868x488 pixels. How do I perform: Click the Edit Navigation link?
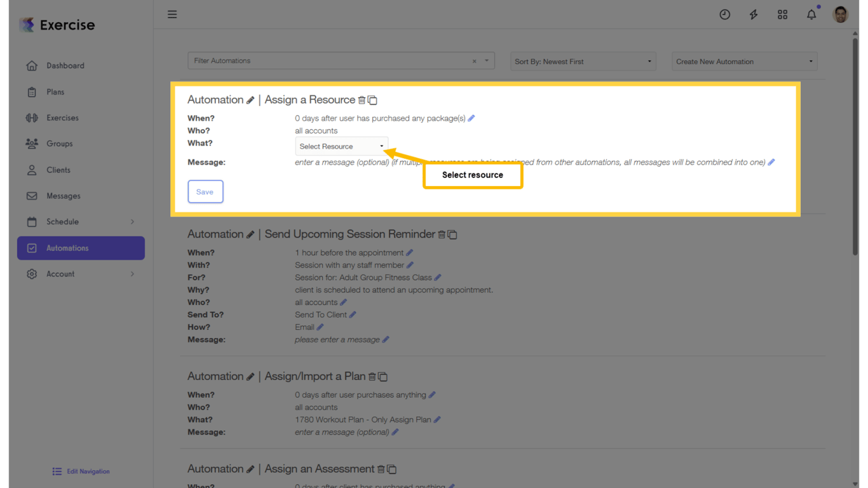click(x=81, y=471)
